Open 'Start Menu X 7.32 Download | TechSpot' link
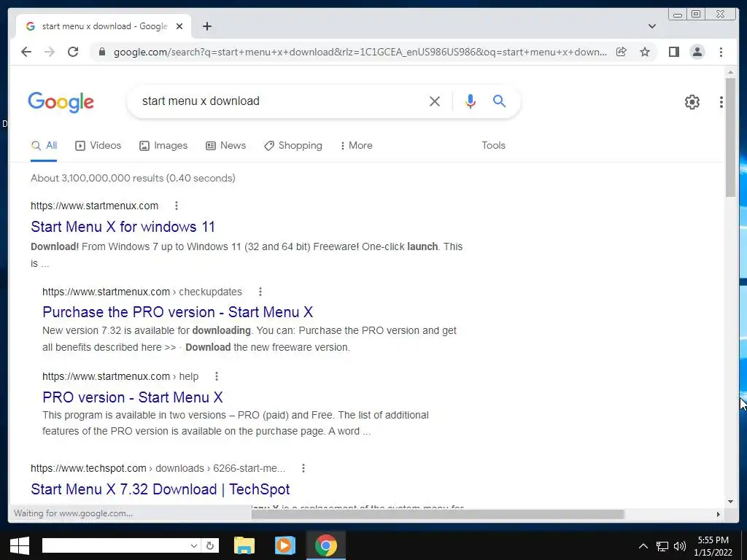Viewport: 747px width, 560px height. point(160,489)
